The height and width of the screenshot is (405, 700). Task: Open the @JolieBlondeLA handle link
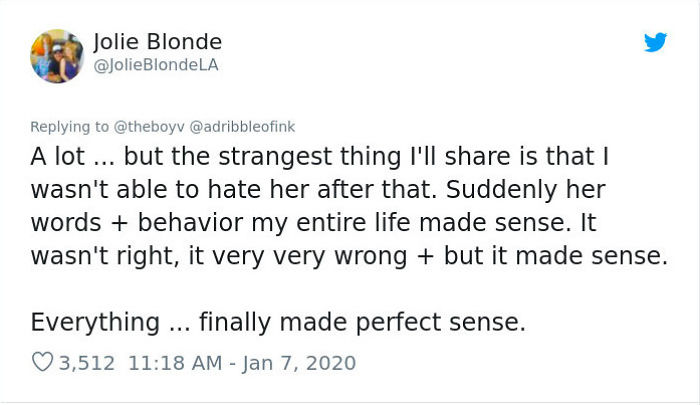tap(155, 65)
